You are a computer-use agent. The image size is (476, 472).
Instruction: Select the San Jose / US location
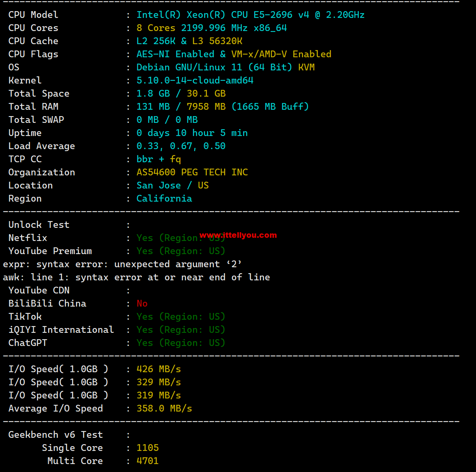point(173,185)
